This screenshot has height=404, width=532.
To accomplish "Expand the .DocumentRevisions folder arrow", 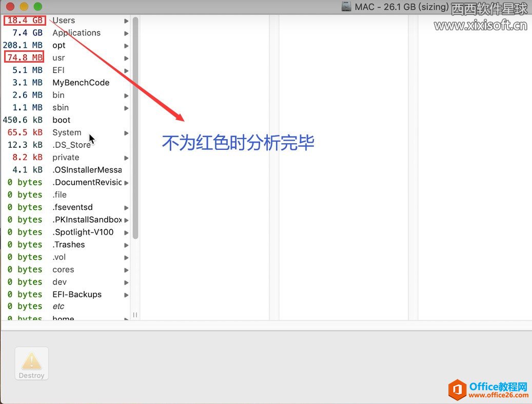I will pos(126,183).
